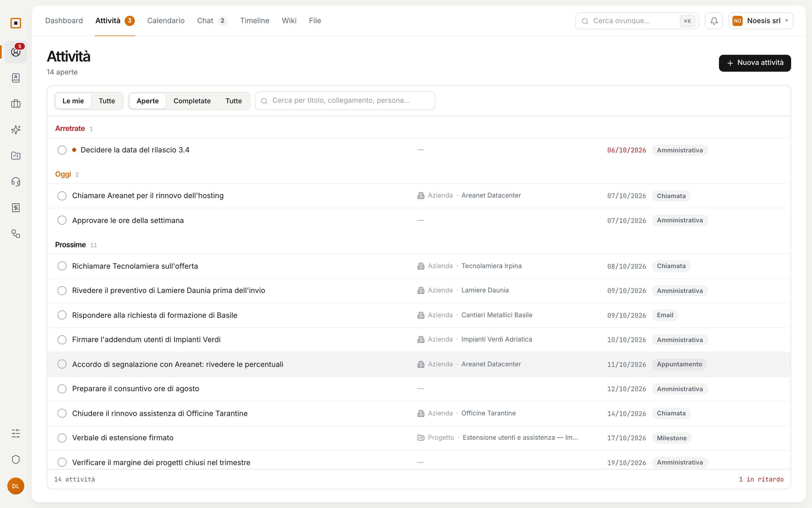Open Cantieri Metallici Basile company link
Screen dimensions: 812x508
point(497,315)
